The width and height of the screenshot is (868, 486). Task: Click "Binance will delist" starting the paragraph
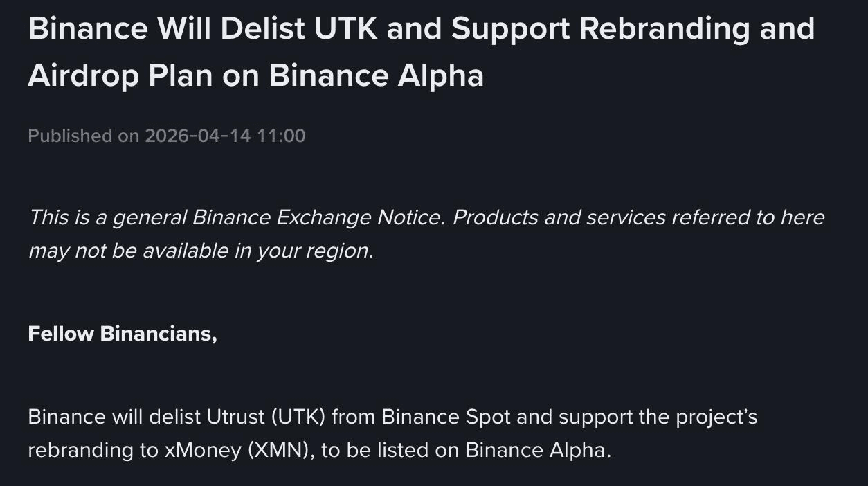114,417
